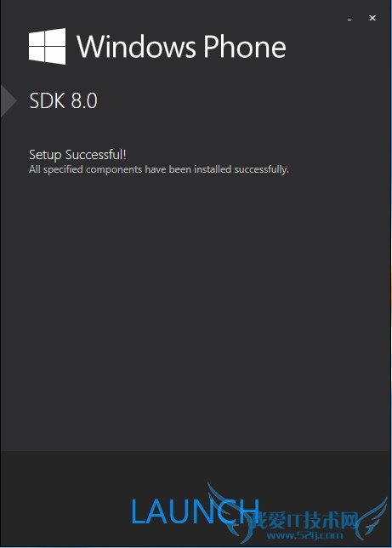Click the components installed successfully sentence

click(x=159, y=169)
